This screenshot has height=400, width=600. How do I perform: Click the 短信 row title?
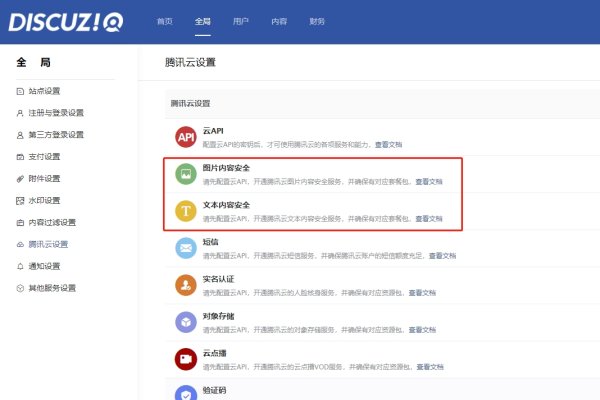click(210, 242)
